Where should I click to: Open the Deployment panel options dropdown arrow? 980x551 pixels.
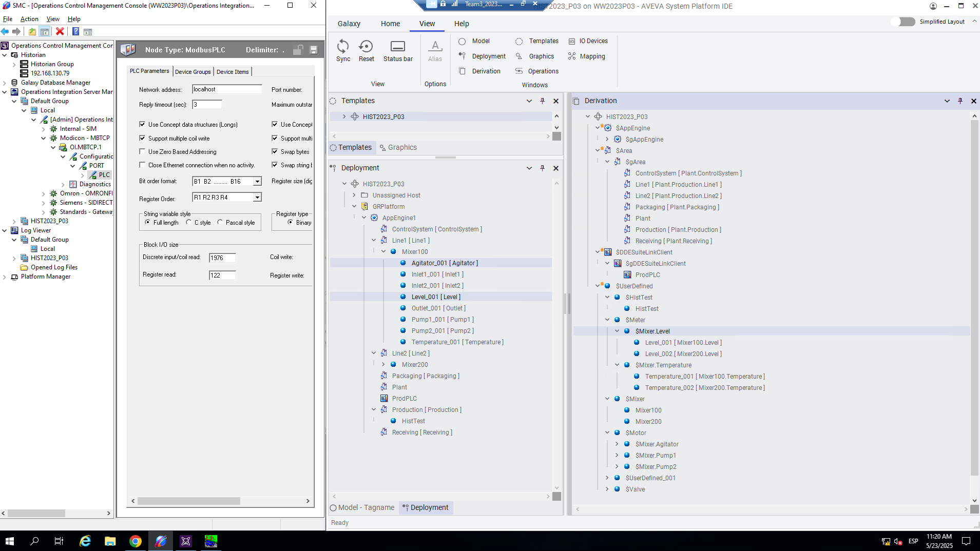[x=529, y=168]
